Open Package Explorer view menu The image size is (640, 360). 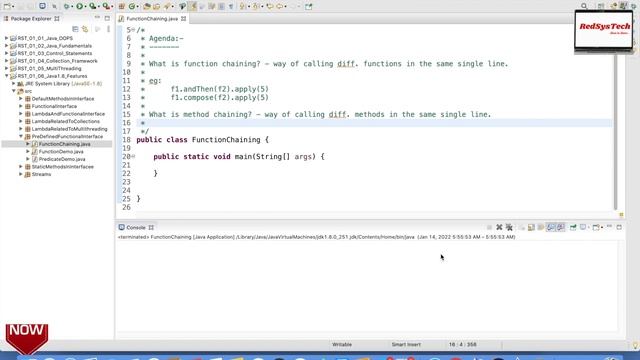pyautogui.click(x=108, y=29)
